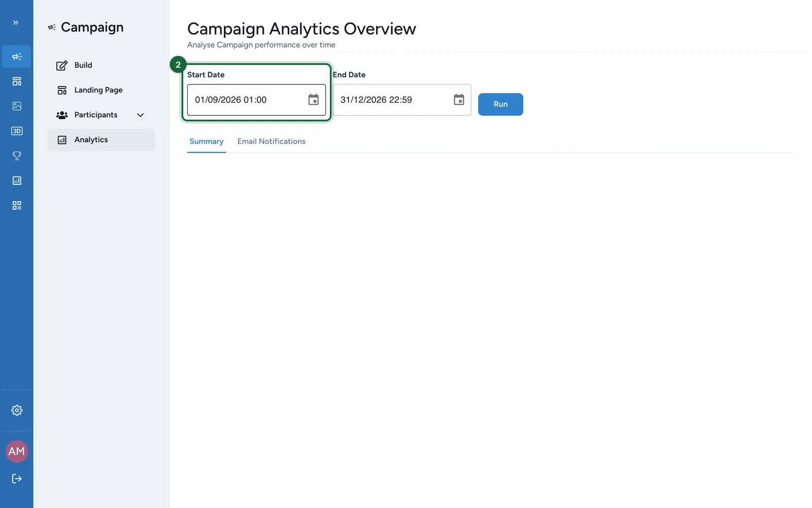This screenshot has height=508, width=812.
Task: Open the landing page layout icon in rail
Action: (17, 81)
